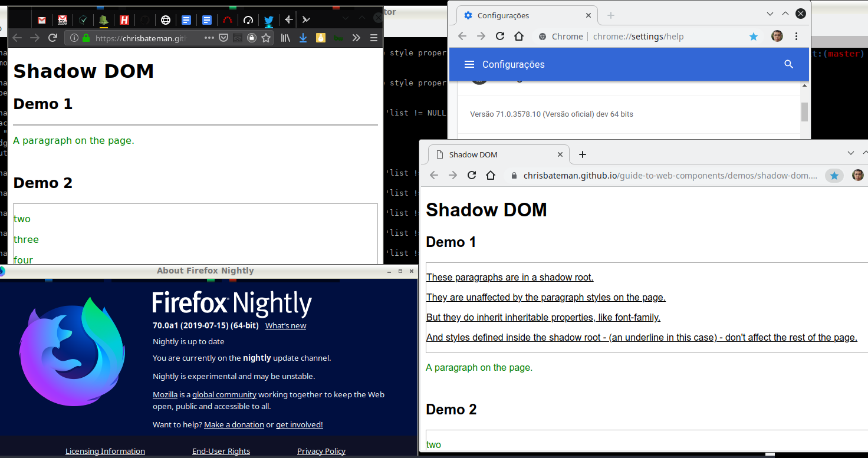Toggle the bookmark star on the Configurações tab
This screenshot has width=868, height=458.
coord(754,36)
